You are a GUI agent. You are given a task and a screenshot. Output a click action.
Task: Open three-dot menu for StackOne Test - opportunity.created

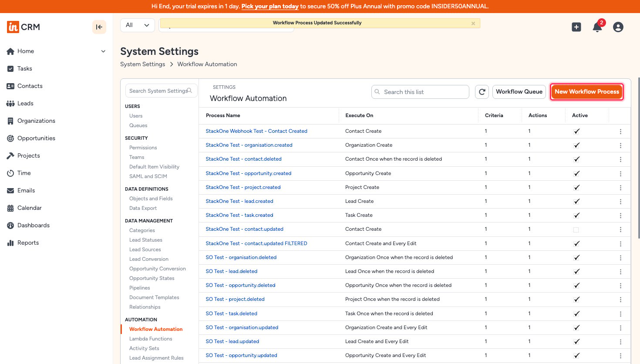pyautogui.click(x=620, y=174)
